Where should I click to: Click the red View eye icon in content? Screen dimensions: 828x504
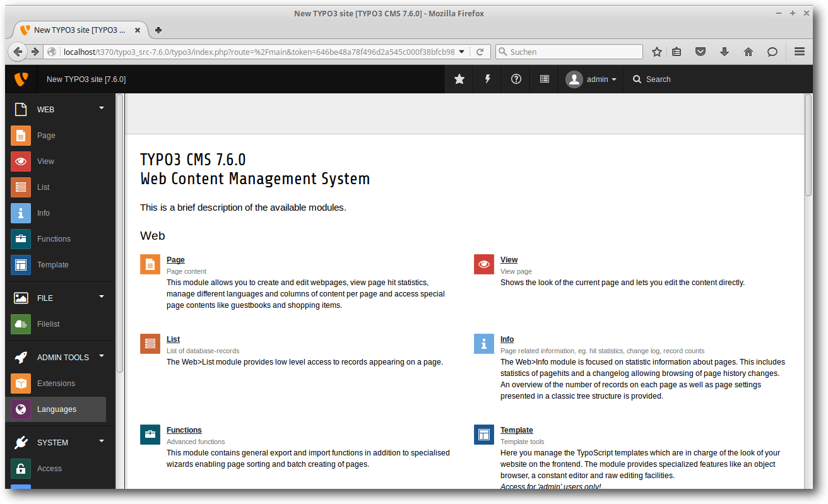(x=484, y=264)
